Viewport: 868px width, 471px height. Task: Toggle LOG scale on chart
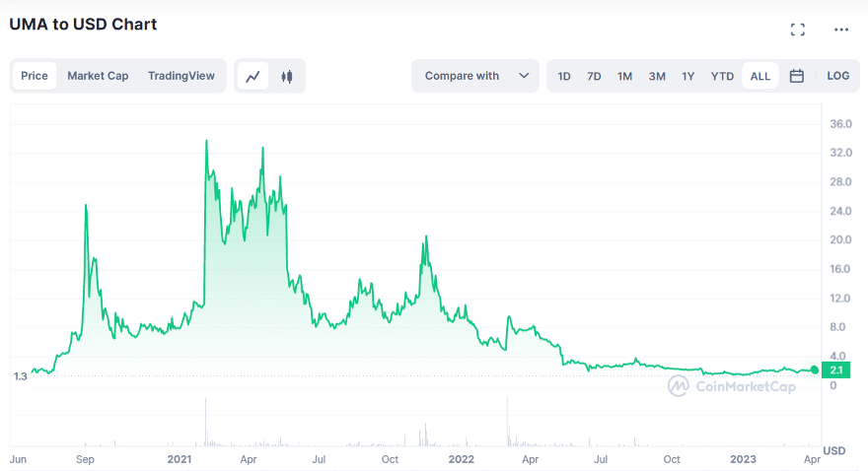pyautogui.click(x=838, y=76)
